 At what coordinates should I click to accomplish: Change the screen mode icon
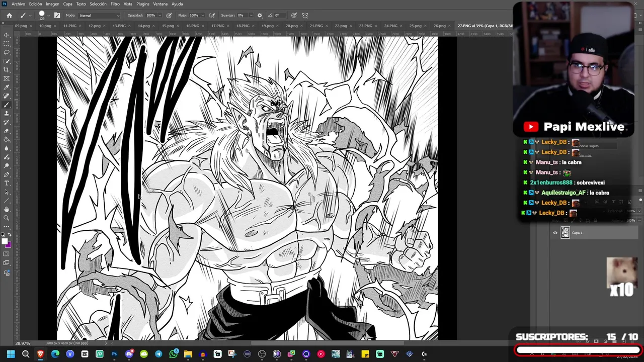[x=7, y=263]
